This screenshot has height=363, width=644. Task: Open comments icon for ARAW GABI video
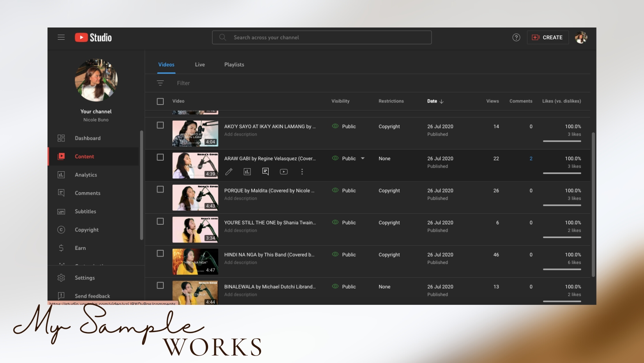click(x=265, y=172)
